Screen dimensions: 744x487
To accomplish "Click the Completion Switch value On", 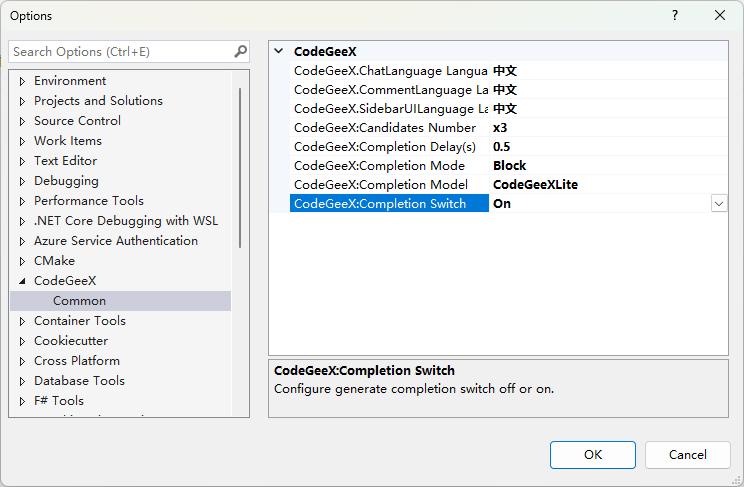I will coord(502,204).
